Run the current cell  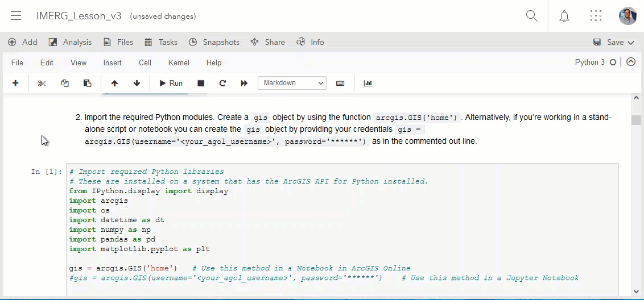[171, 83]
